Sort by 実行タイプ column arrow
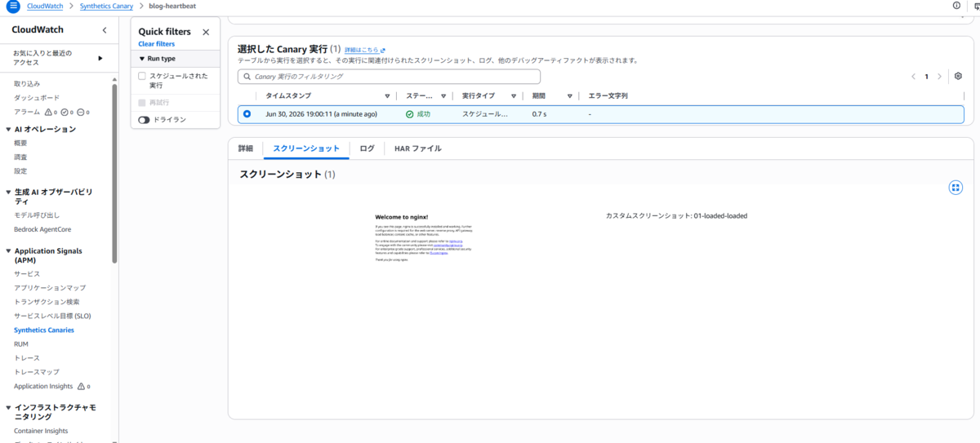The image size is (980, 443). pyautogui.click(x=514, y=95)
